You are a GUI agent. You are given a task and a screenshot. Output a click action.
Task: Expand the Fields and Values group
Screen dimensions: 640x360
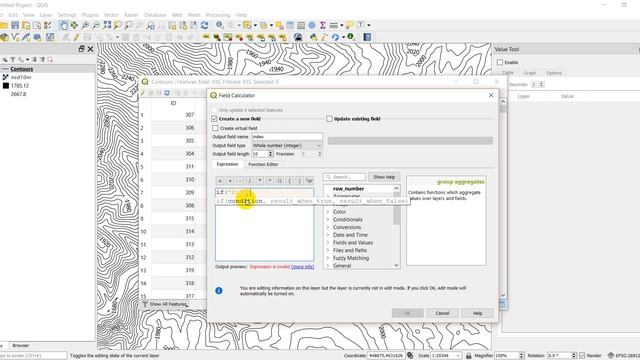(328, 243)
